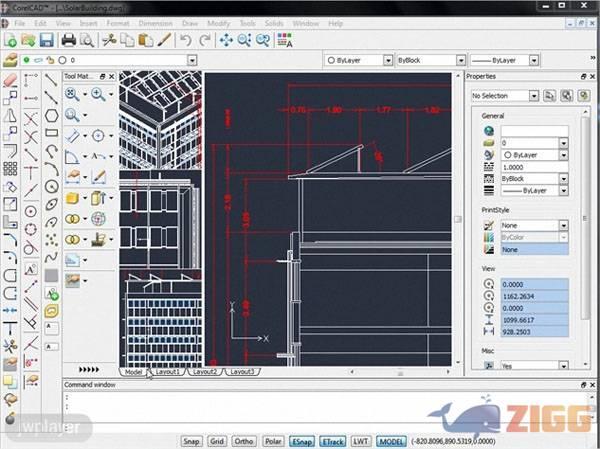600x449 pixels.
Task: Open a file with the Open folder icon
Action: (x=28, y=40)
